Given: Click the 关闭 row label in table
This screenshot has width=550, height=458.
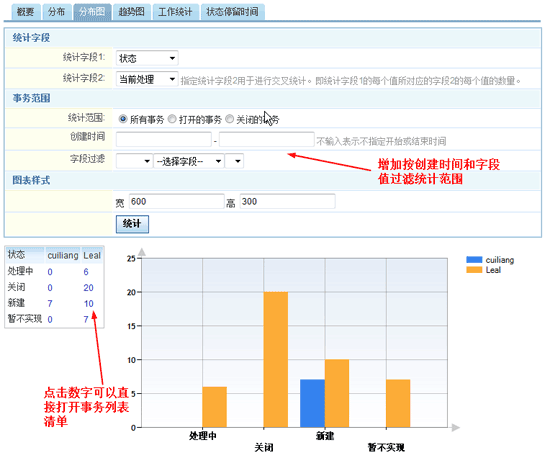Looking at the screenshot, I should (x=16, y=287).
